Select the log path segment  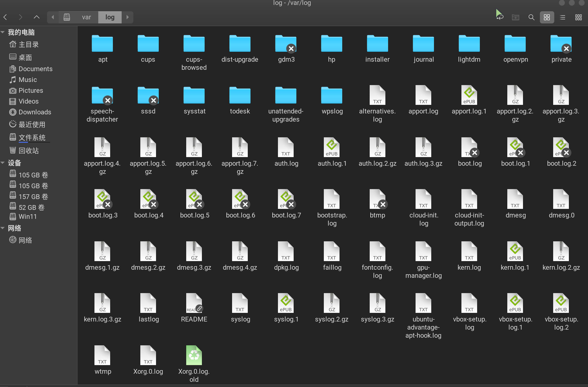[x=110, y=17]
